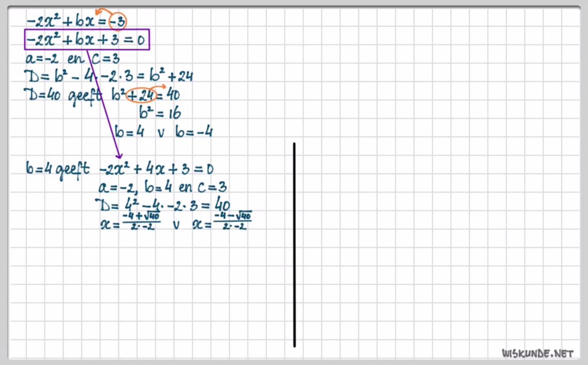Click the solution 'b=4' before the 'v'

click(x=129, y=132)
